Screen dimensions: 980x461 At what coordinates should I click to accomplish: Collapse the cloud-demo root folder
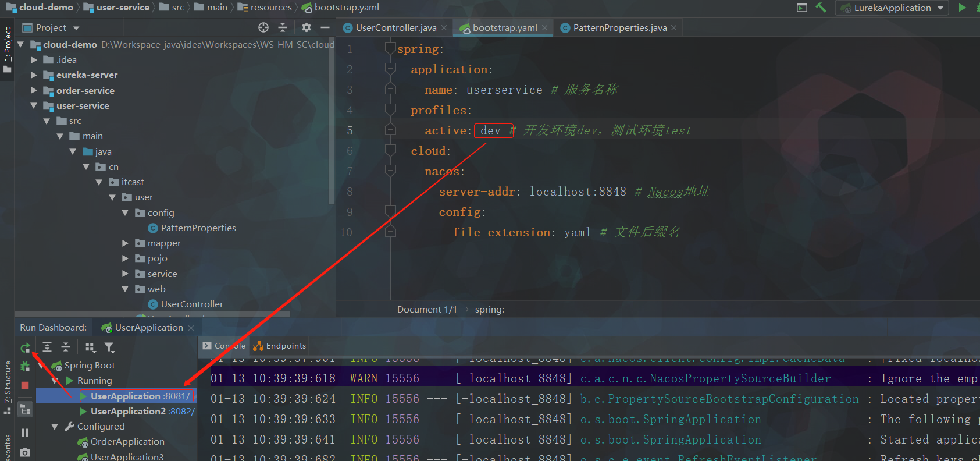[x=21, y=44]
